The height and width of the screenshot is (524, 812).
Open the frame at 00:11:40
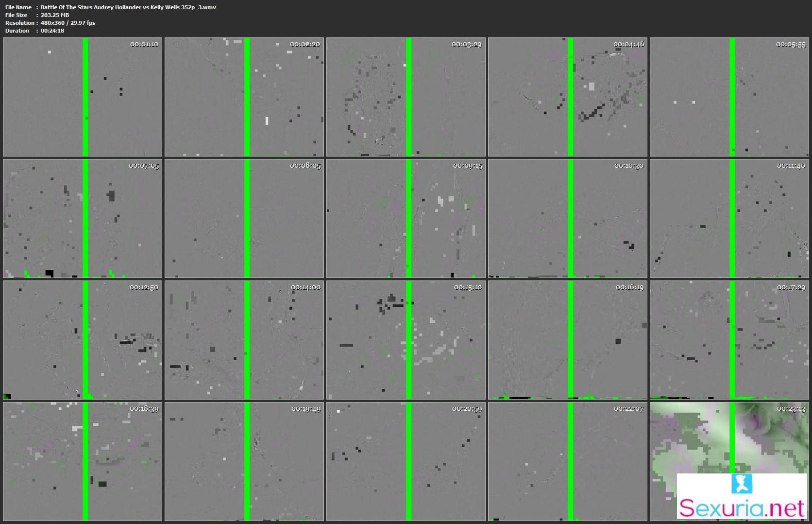pos(729,218)
